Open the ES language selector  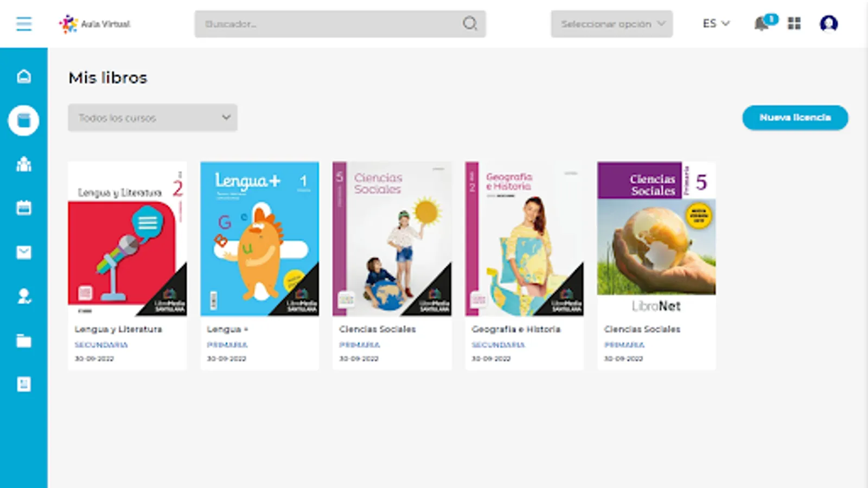(716, 24)
